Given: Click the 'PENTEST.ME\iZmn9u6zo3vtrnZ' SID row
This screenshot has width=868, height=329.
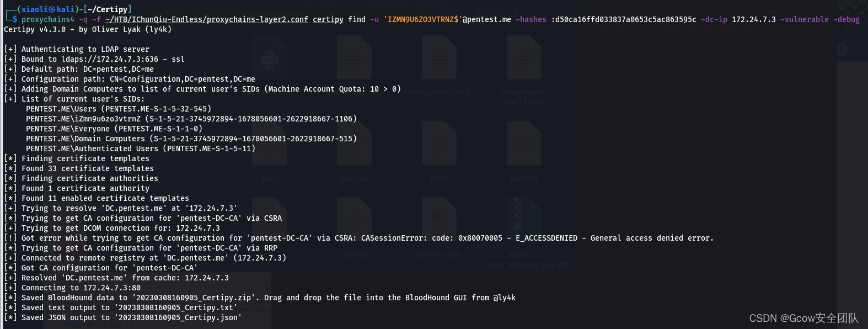Looking at the screenshot, I should (x=191, y=119).
